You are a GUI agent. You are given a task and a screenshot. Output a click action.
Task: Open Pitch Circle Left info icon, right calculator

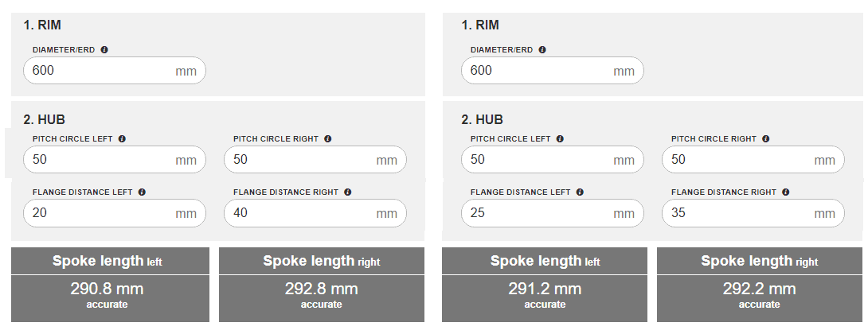pos(560,138)
